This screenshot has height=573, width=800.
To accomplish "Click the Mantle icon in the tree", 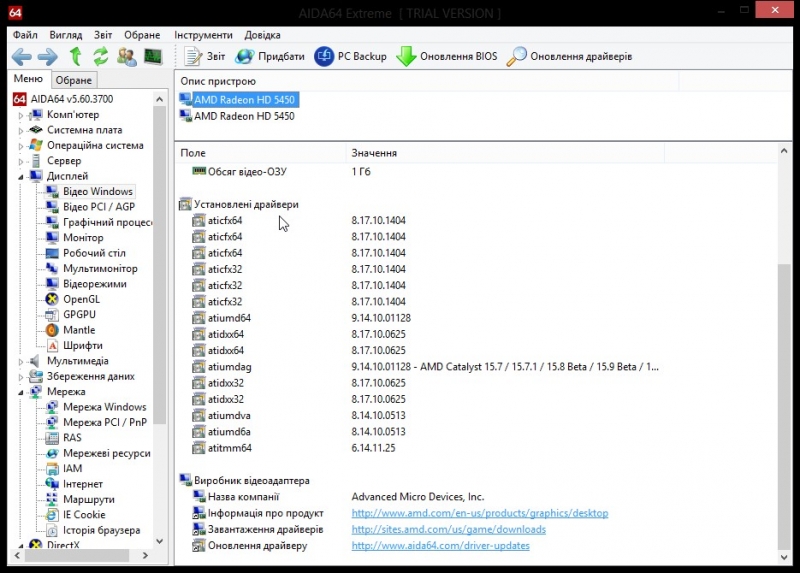I will point(52,330).
